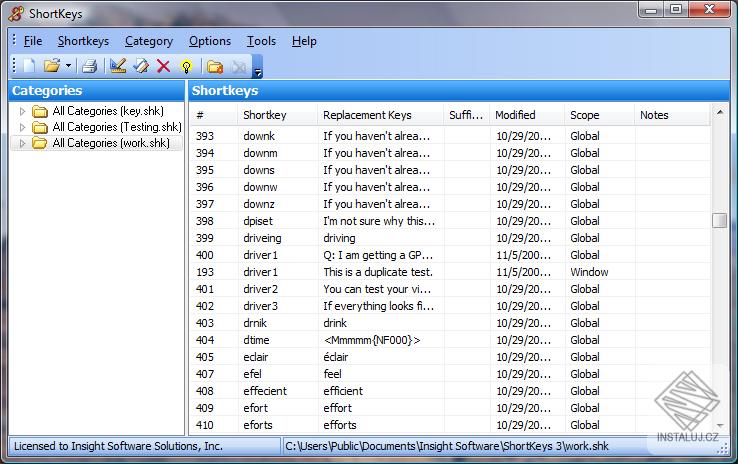Click the Categories panel header
The image size is (738, 464).
[97, 90]
